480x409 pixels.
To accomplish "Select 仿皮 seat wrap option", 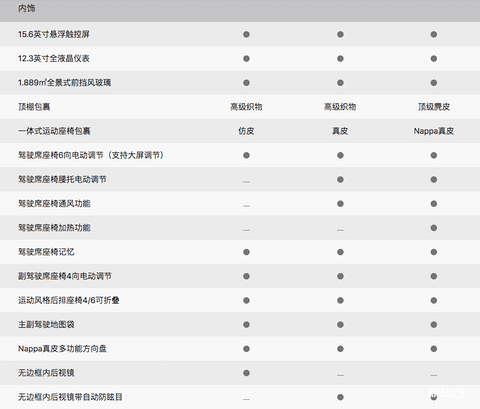I will 246,131.
